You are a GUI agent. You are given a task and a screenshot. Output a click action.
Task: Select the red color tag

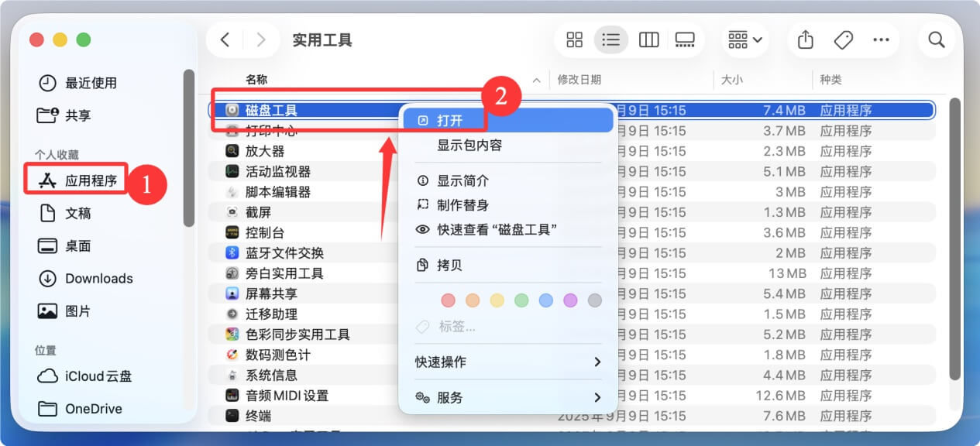448,300
